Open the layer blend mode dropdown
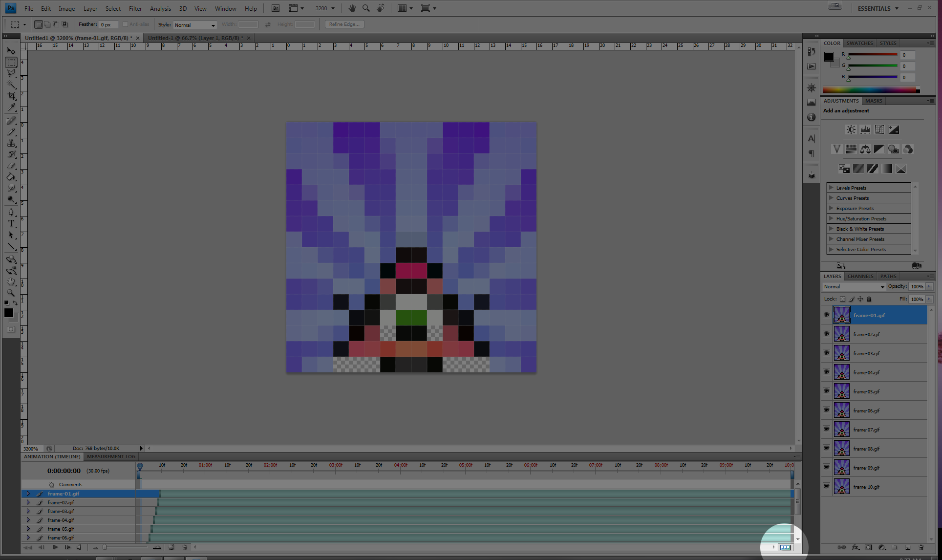The image size is (942, 560). point(854,287)
